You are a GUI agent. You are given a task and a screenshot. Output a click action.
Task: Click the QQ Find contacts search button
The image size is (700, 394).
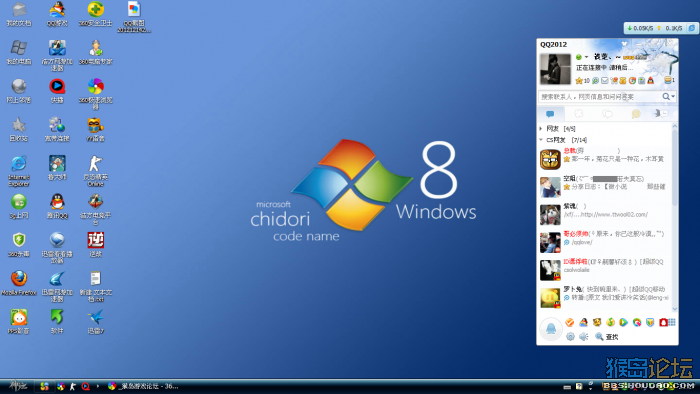point(607,336)
